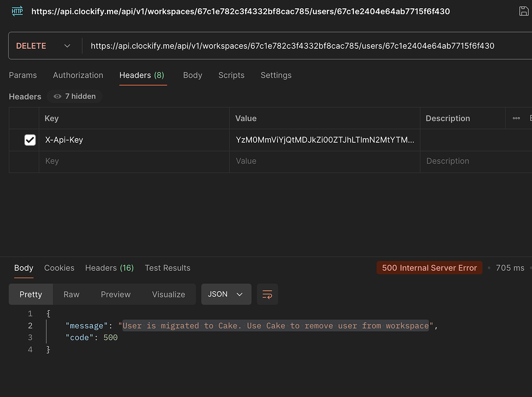Show the 7 hidden headers
This screenshot has height=397, width=532.
[75, 97]
